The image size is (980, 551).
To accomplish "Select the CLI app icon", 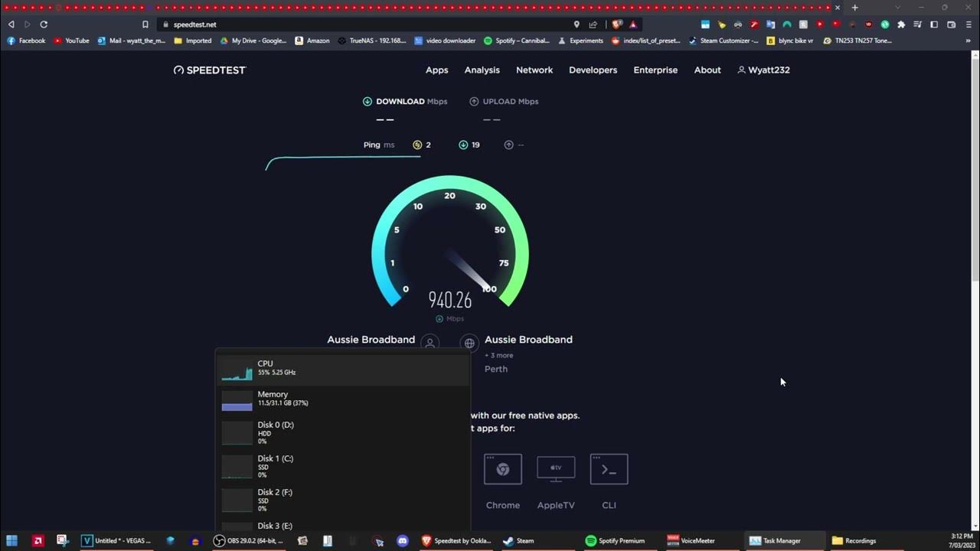I will [x=609, y=469].
